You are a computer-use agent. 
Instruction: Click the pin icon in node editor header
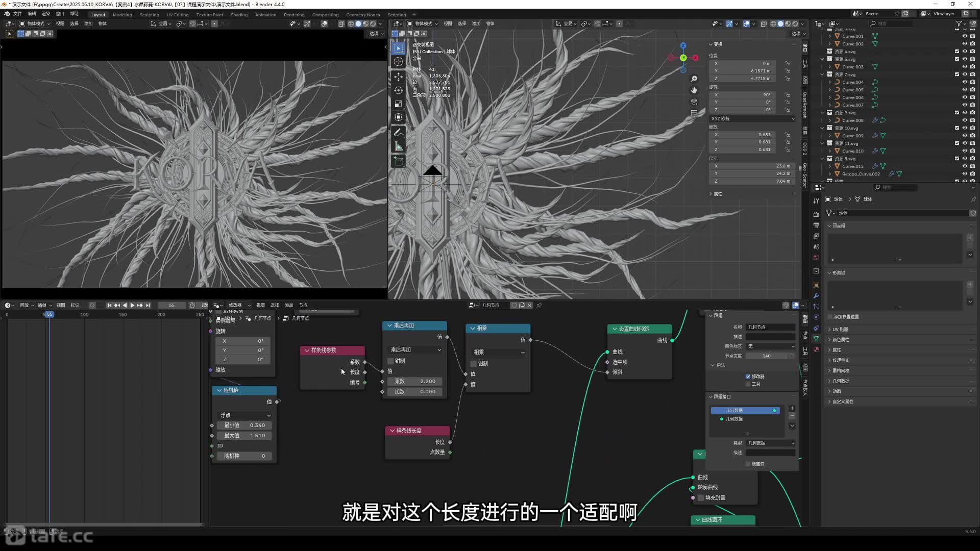539,305
